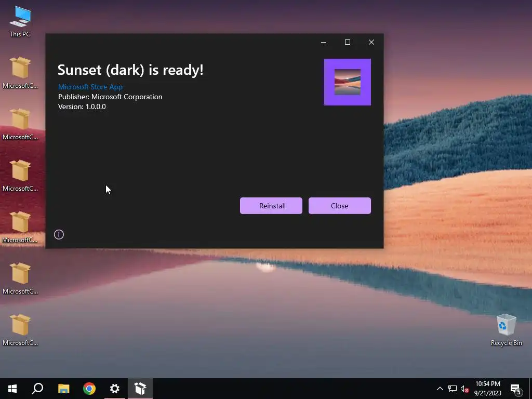This screenshot has width=532, height=399.
Task: Select the first MicrosoftC... package icon below This PC
Action: click(x=20, y=73)
